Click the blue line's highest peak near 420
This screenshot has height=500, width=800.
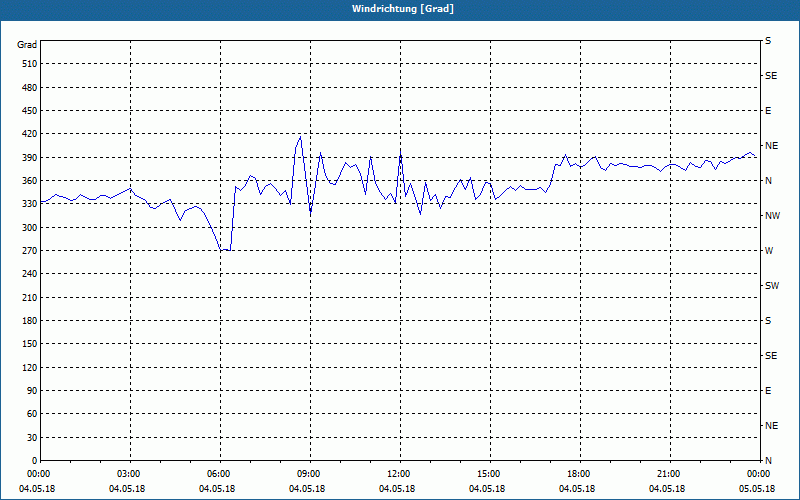click(x=300, y=137)
